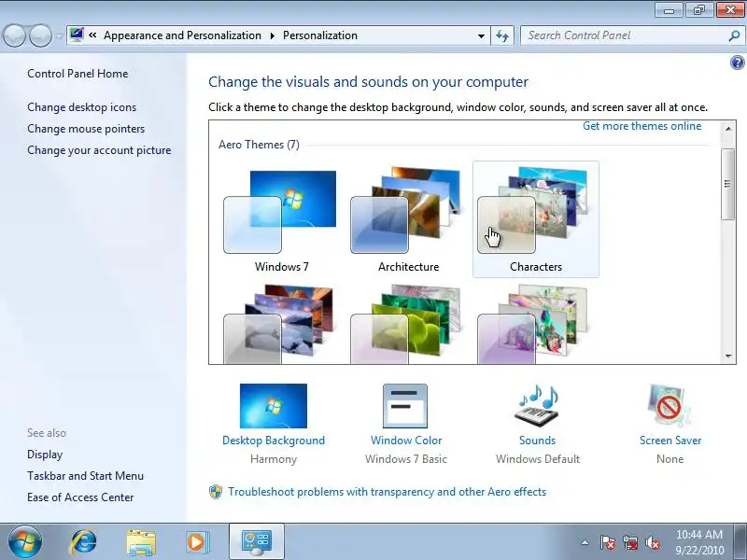Viewport: 747px width, 560px height.
Task: Open the Sounds keyboard icon
Action: click(537, 405)
